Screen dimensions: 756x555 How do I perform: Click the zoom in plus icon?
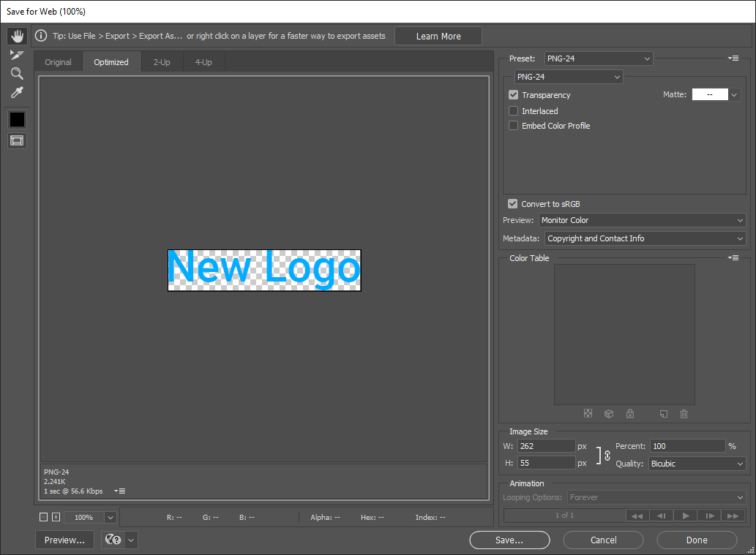pyautogui.click(x=56, y=517)
